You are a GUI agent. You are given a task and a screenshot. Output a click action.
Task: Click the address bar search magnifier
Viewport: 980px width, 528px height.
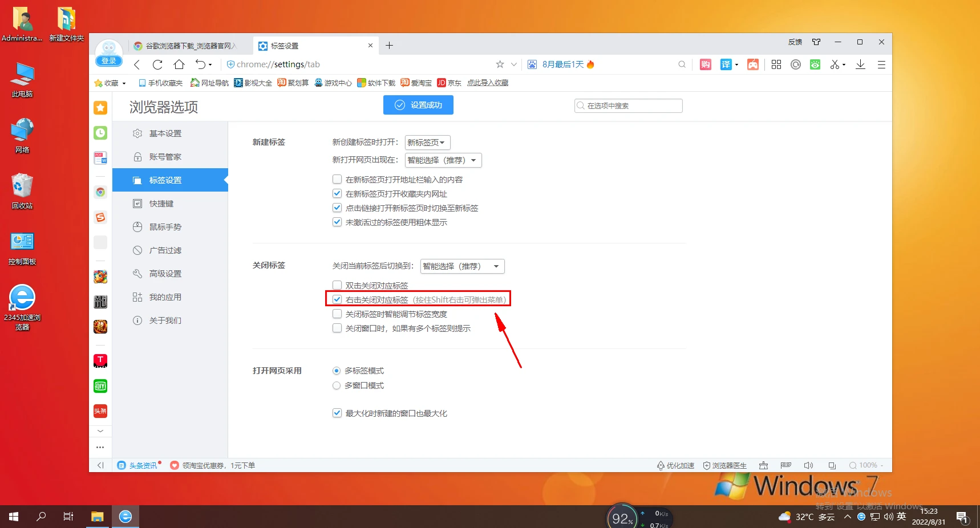click(682, 64)
